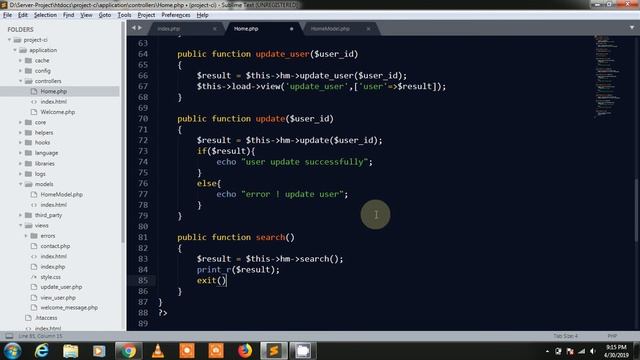Open the Selection menu
Screen dimensions: 640x360
[x=45, y=15]
